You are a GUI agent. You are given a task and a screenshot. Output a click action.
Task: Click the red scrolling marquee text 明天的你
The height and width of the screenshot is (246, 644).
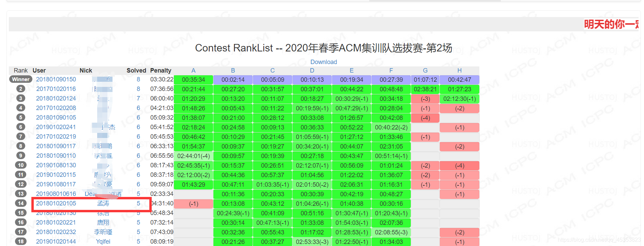point(611,24)
